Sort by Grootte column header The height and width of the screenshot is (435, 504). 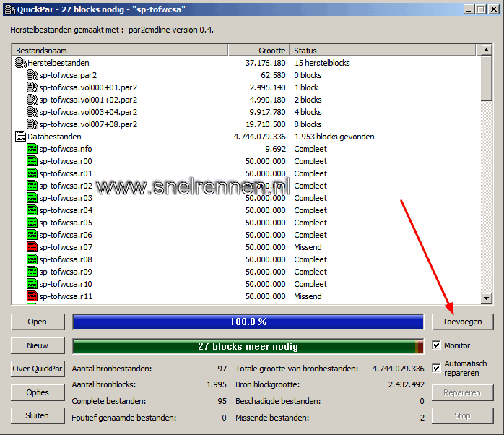click(x=259, y=51)
